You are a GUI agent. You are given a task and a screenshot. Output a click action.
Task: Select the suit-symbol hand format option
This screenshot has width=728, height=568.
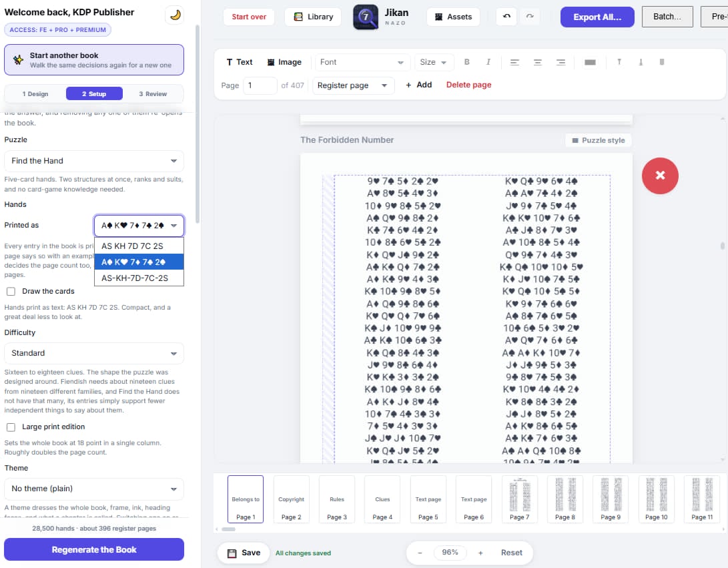139,262
